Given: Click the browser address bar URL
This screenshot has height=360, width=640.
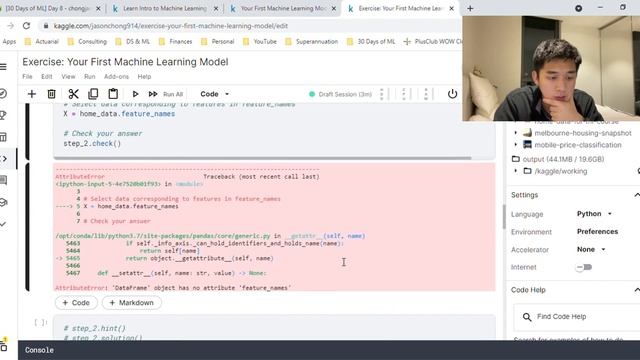Looking at the screenshot, I should coord(171,26).
